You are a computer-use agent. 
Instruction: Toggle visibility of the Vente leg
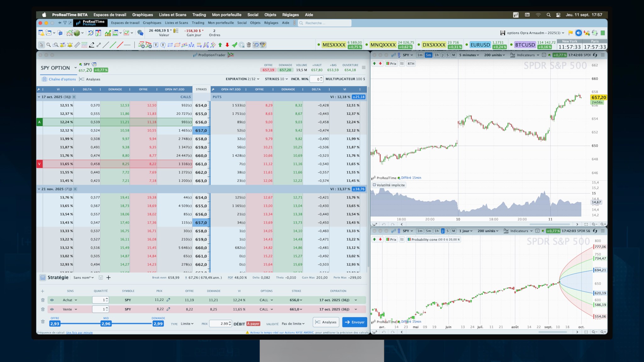point(52,309)
